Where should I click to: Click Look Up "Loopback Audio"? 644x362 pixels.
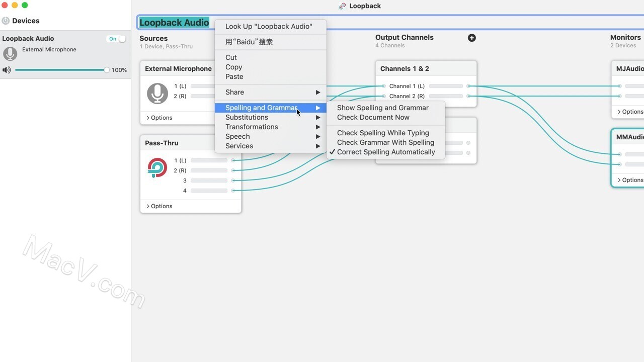(x=268, y=26)
